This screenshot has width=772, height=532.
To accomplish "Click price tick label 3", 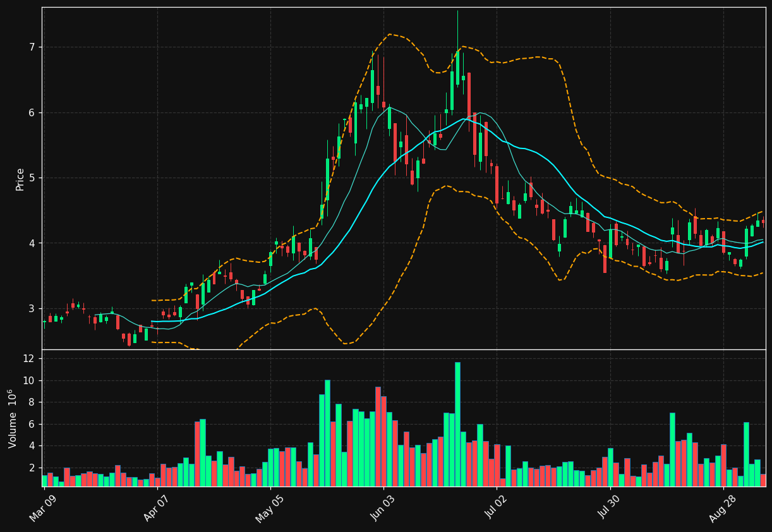I will [x=32, y=308].
